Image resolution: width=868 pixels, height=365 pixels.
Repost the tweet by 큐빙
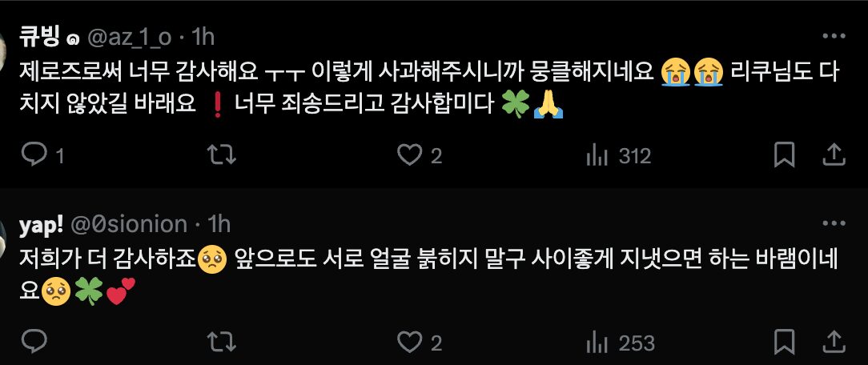[222, 155]
